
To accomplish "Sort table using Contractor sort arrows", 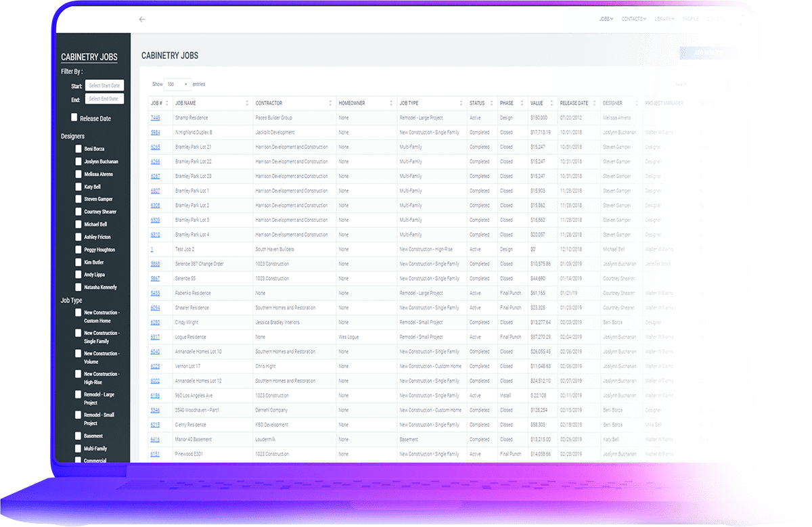I will pyautogui.click(x=330, y=104).
